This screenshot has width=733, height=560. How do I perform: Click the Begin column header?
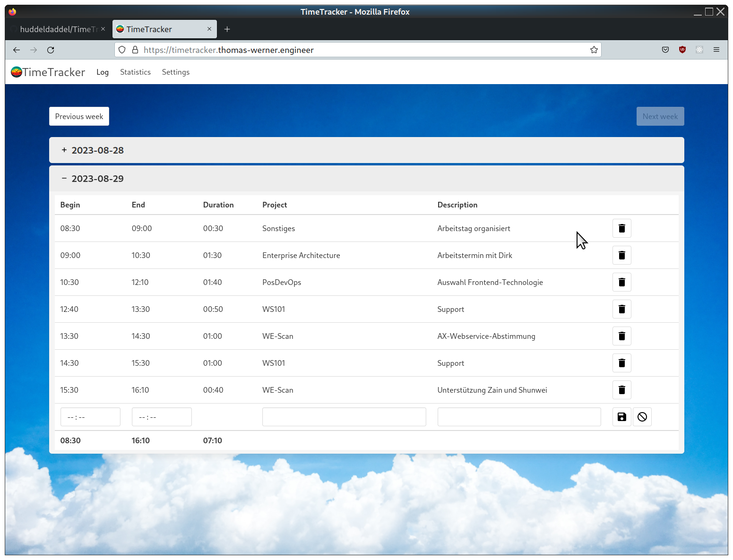click(70, 205)
